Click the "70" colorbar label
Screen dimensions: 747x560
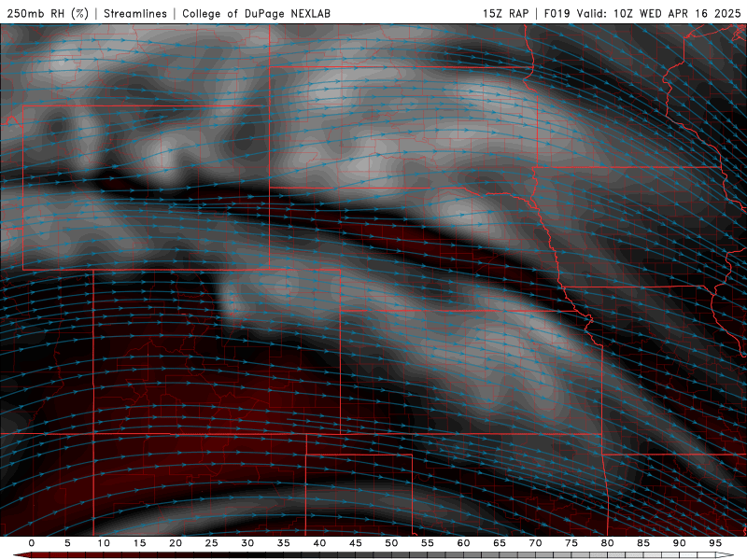click(535, 543)
